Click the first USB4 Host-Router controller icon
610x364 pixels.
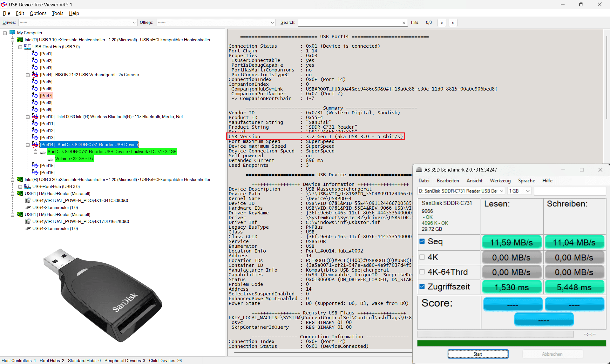pyautogui.click(x=20, y=193)
